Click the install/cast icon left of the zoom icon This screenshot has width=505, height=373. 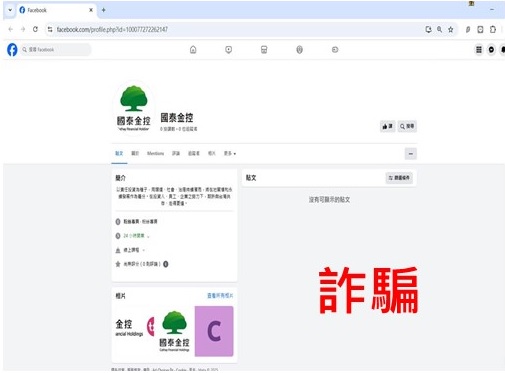[428, 29]
